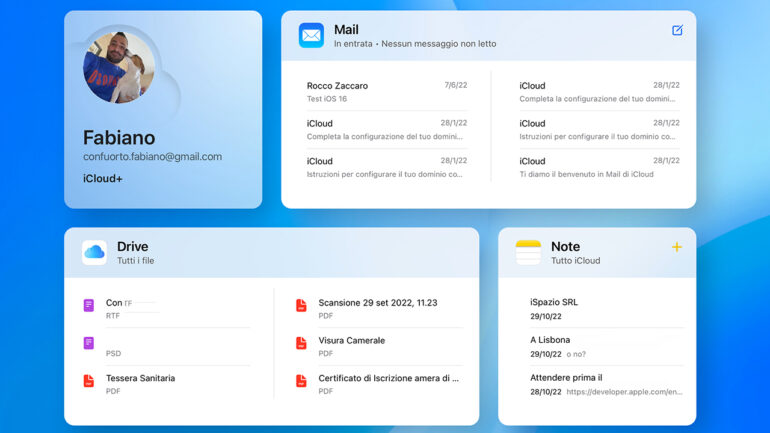
Task: Open Ti diamo il benvenuto email
Action: point(598,167)
